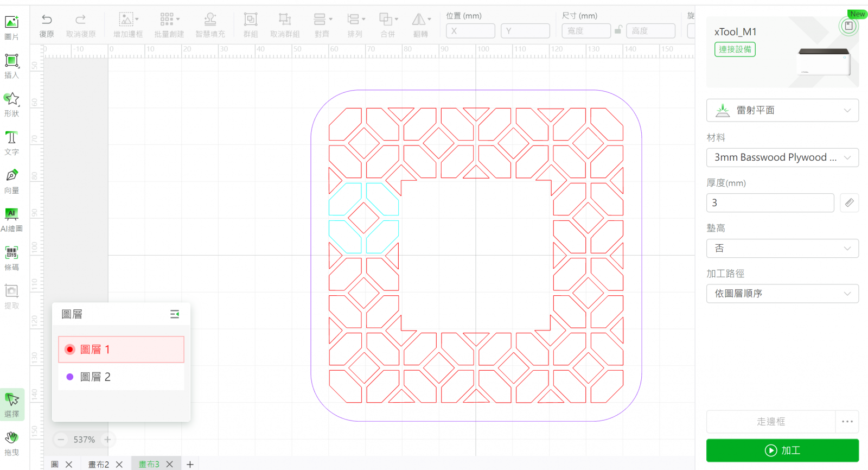Click the 復原 (Undo) icon
This screenshot has height=470, width=868.
point(47,20)
